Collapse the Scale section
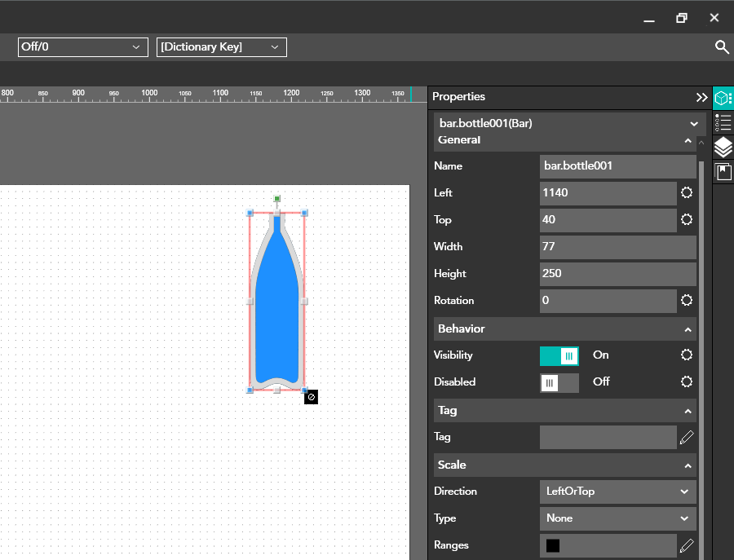The width and height of the screenshot is (734, 560). point(688,465)
